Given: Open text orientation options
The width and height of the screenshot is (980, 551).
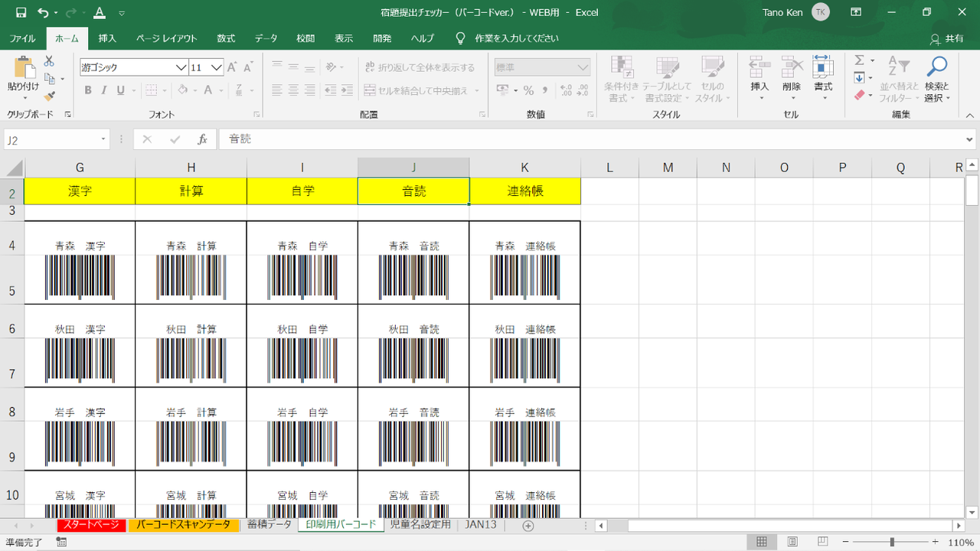Looking at the screenshot, I should click(330, 67).
